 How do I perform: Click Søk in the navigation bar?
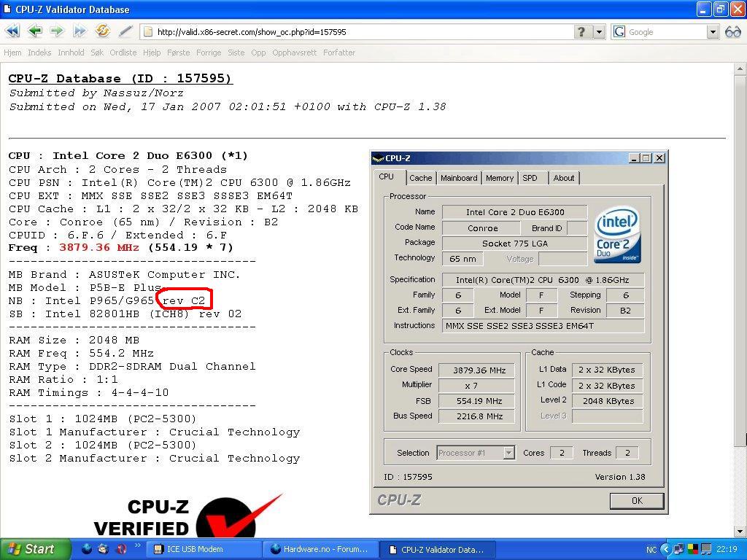coord(97,52)
